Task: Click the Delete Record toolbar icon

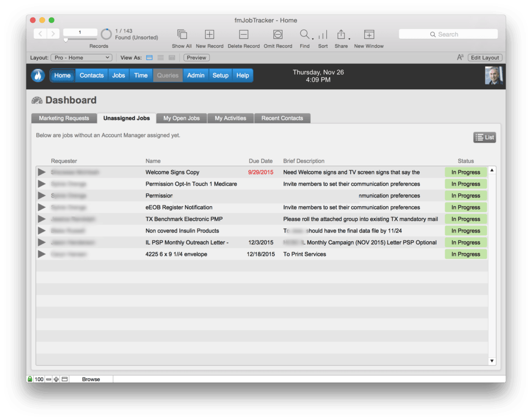Action: (x=243, y=34)
